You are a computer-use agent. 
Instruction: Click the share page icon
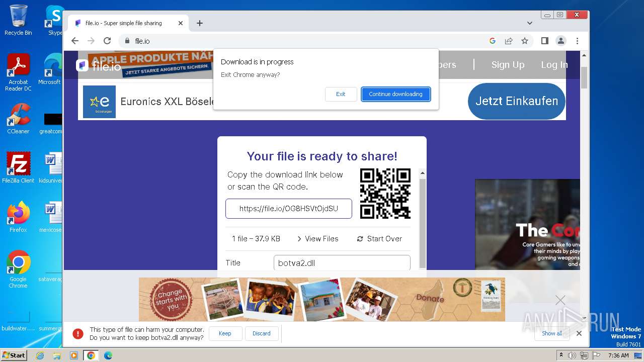(x=509, y=41)
